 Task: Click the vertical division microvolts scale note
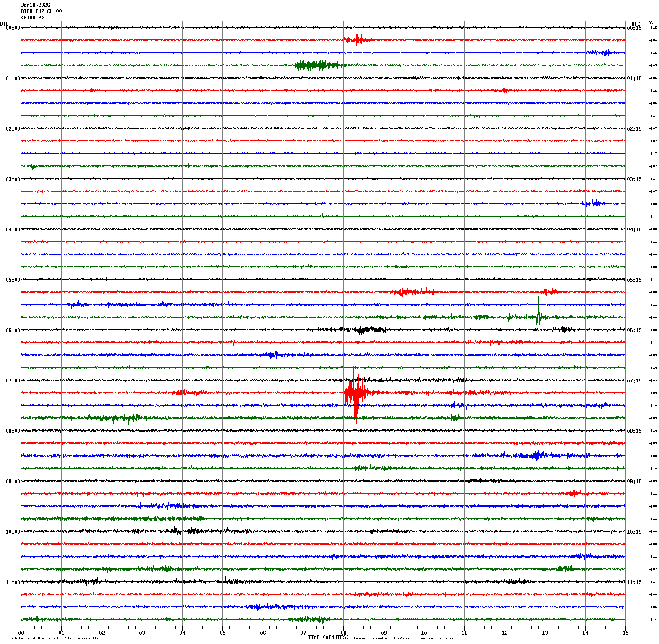coord(53,639)
